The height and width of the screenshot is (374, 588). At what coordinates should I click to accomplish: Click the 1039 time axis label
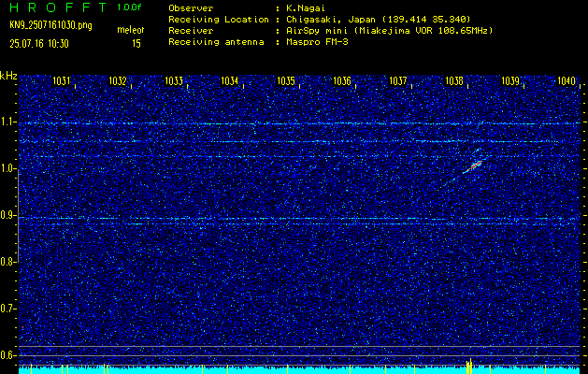(x=510, y=80)
